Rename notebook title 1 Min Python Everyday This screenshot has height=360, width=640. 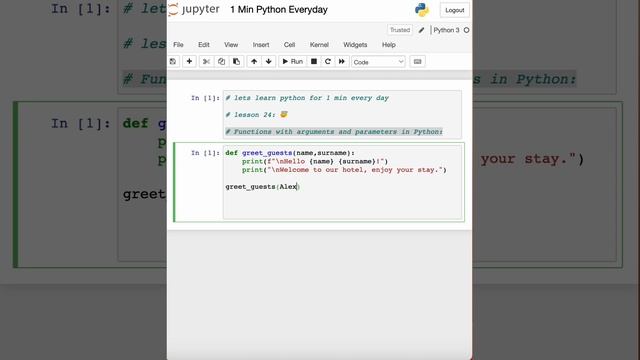(279, 10)
